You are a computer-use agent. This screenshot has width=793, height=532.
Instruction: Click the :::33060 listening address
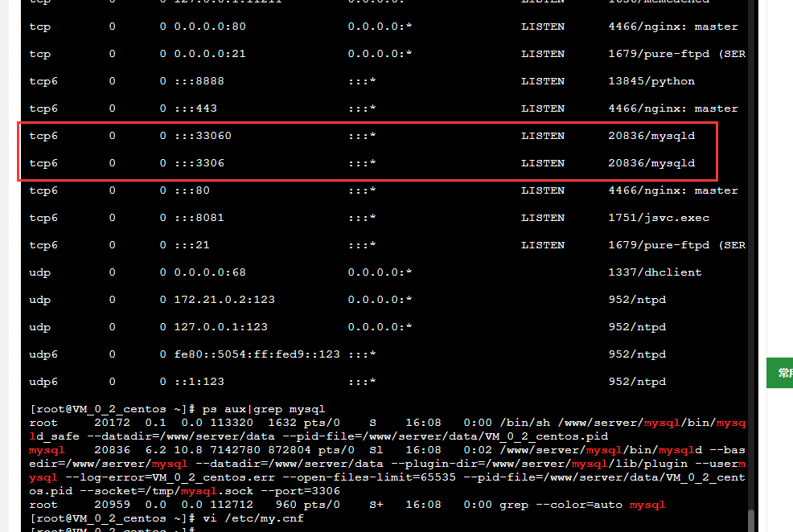tap(203, 135)
